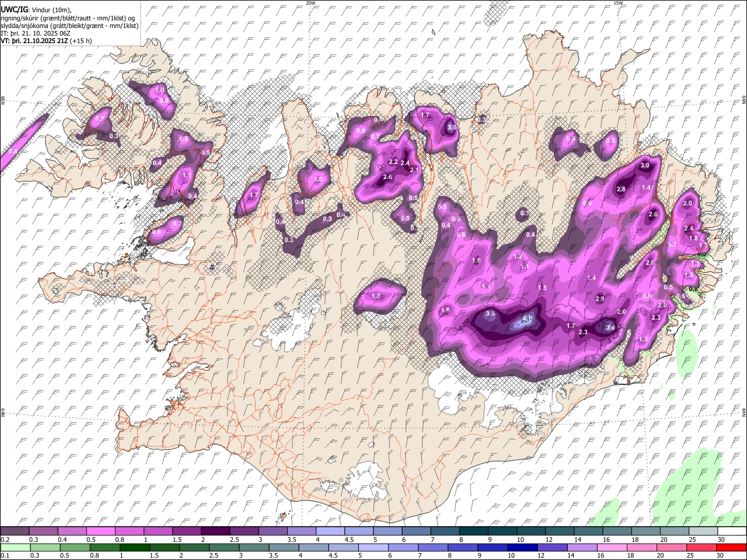Click the rigning/skúrir legend description line

68,17
